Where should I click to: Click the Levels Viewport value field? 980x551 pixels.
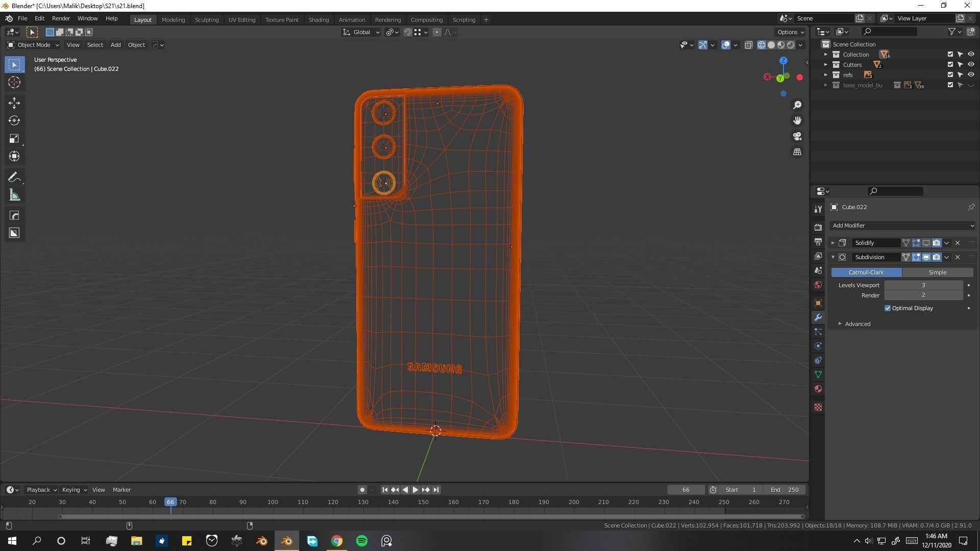pos(923,285)
